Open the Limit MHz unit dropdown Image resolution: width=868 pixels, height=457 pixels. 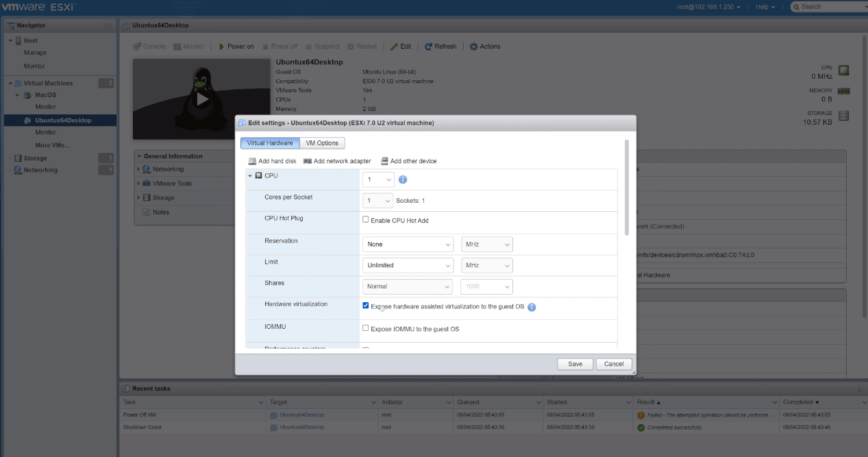coord(487,265)
